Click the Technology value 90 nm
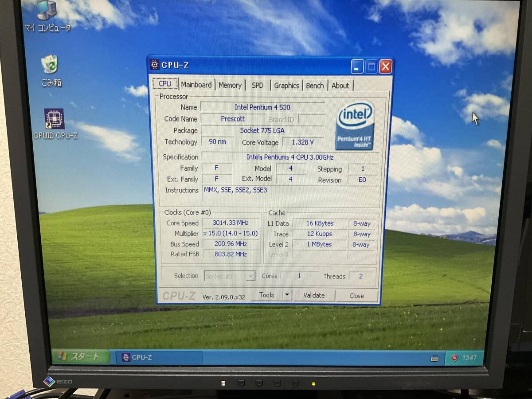The height and width of the screenshot is (399, 532). 217,142
